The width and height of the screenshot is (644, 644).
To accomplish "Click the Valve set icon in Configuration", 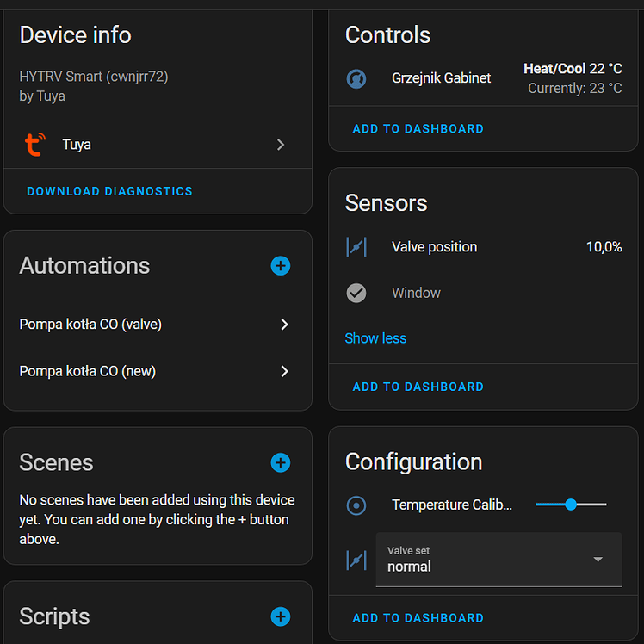I will (356, 560).
